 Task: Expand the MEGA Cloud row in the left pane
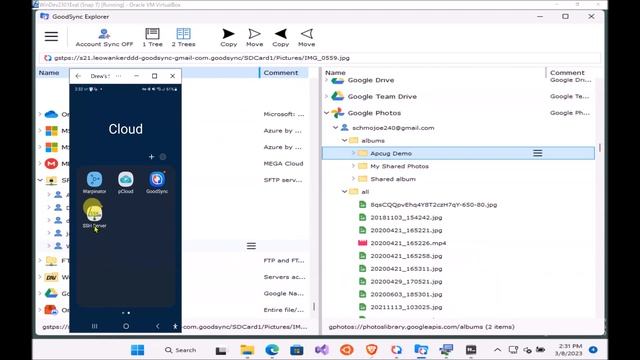click(x=40, y=164)
